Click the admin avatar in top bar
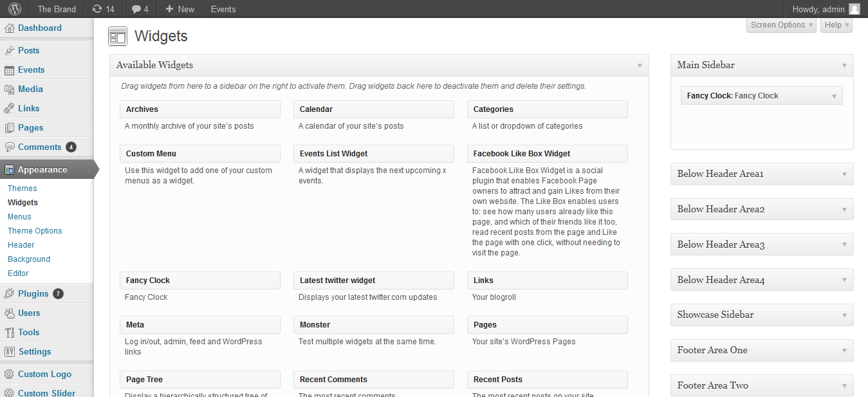868x397 pixels. [854, 9]
